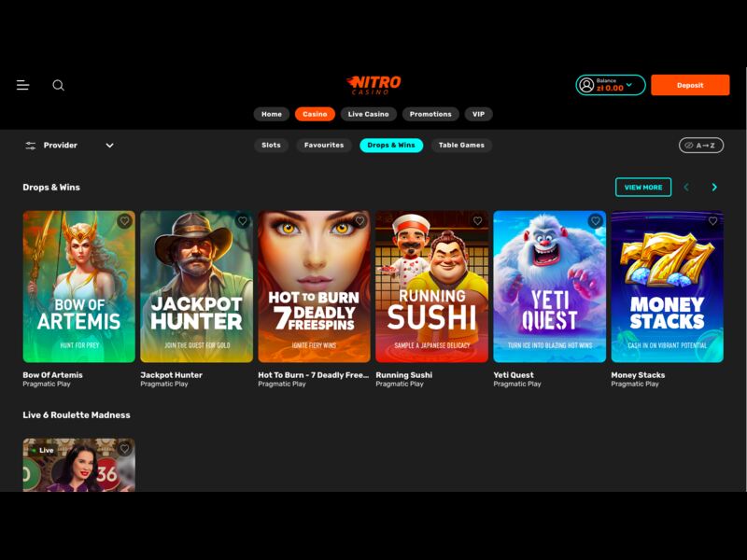Open the Live Casino tab
Viewport: 747px width, 560px height.
pyautogui.click(x=368, y=114)
